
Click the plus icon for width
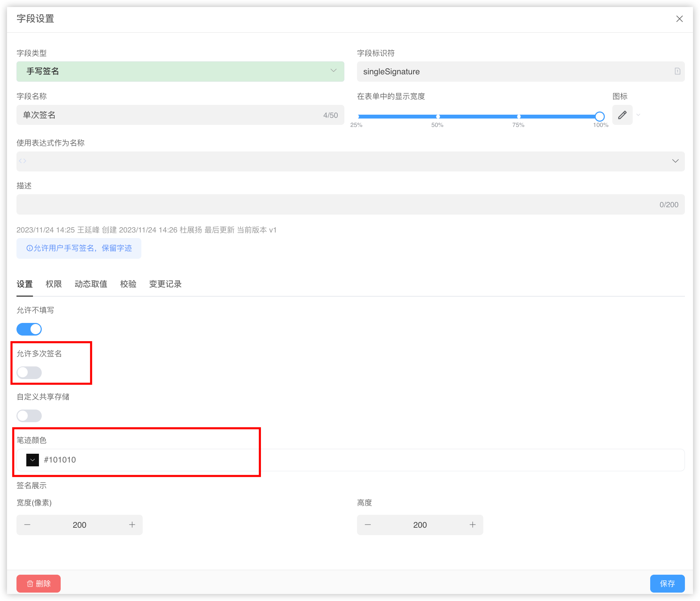tap(132, 525)
